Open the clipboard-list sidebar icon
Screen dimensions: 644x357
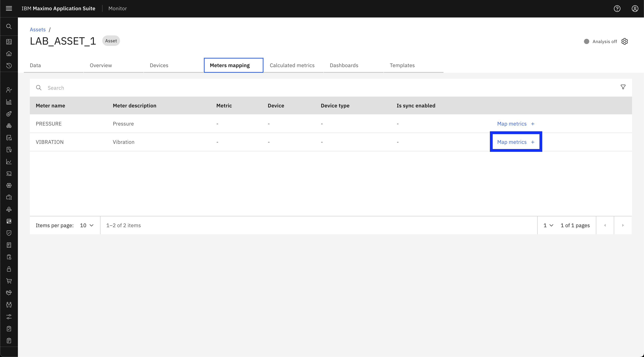coord(9,340)
